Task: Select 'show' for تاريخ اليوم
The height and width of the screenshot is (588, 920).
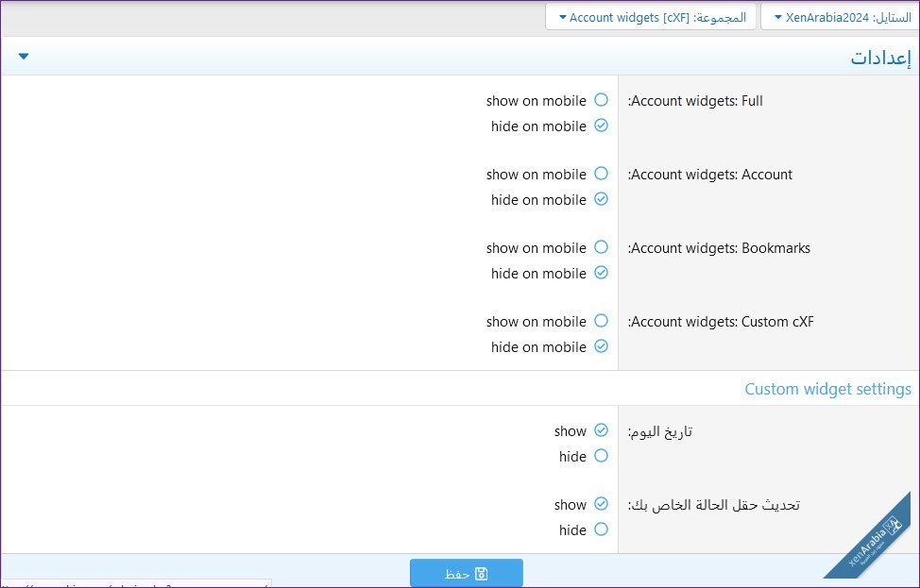Action: coord(601,430)
